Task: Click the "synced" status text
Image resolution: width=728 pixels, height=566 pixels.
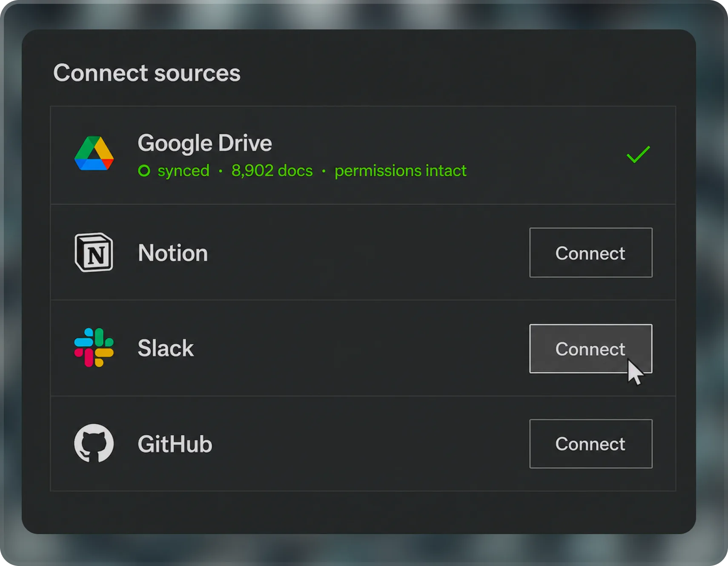Action: [183, 171]
